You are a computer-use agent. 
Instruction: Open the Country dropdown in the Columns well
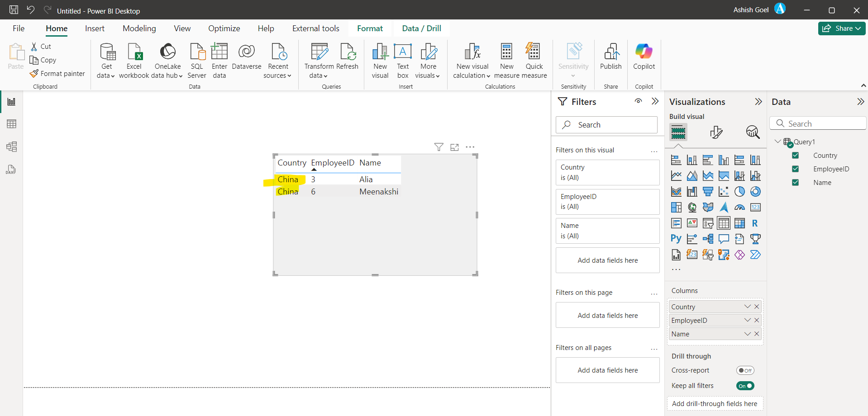pyautogui.click(x=747, y=306)
